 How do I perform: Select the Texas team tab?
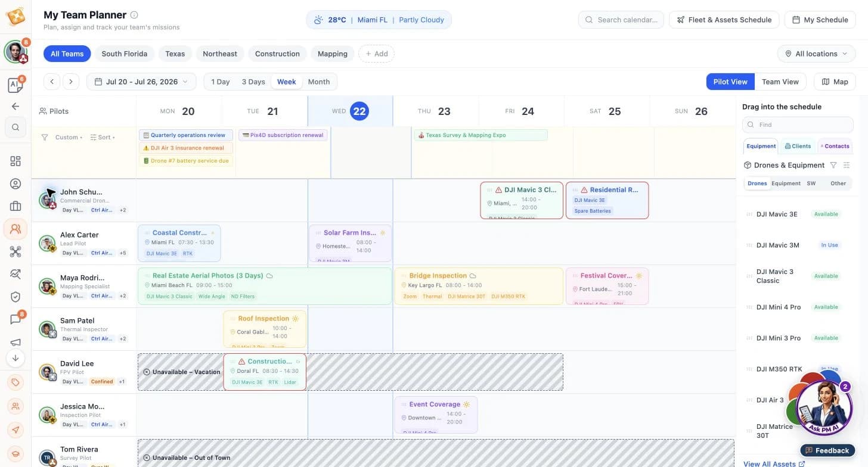(175, 54)
